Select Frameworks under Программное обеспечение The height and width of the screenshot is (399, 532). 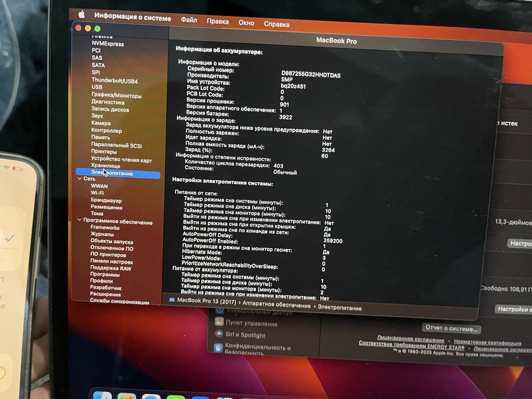[105, 227]
